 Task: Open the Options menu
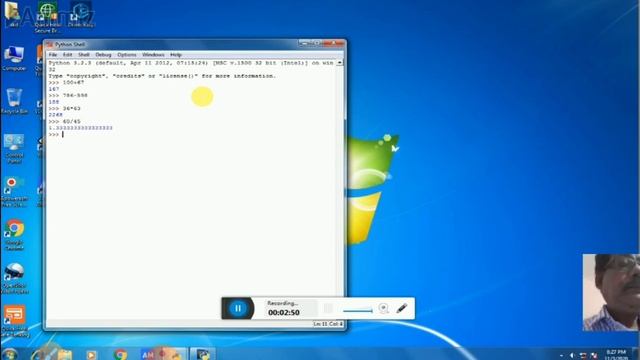coord(127,55)
